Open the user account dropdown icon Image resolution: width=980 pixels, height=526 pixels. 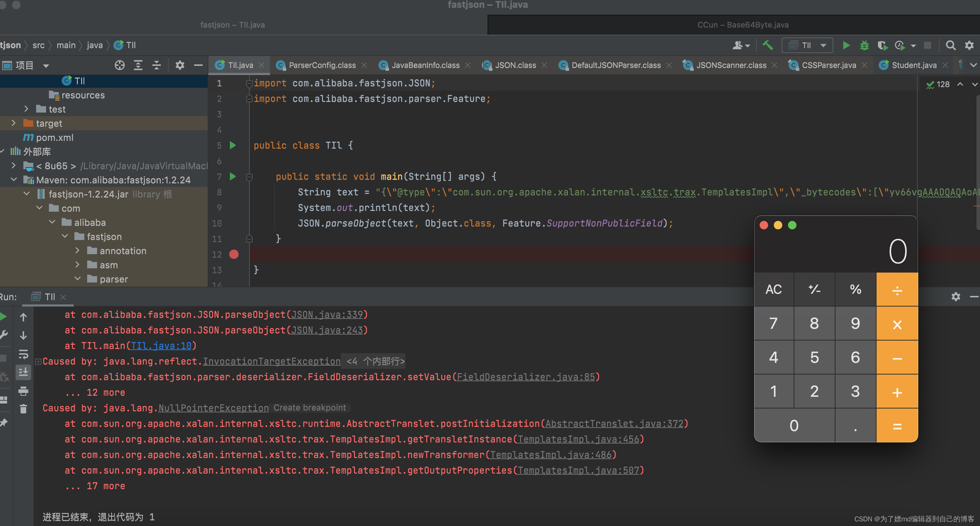(741, 46)
